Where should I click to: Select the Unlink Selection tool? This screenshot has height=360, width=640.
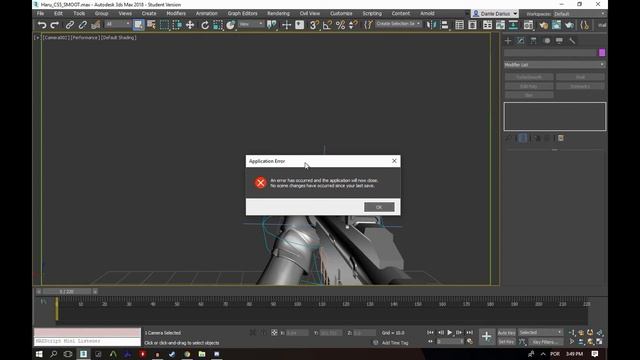[82, 25]
